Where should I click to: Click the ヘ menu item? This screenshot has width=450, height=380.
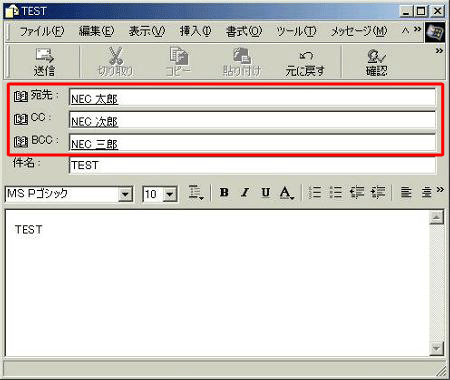[x=405, y=31]
